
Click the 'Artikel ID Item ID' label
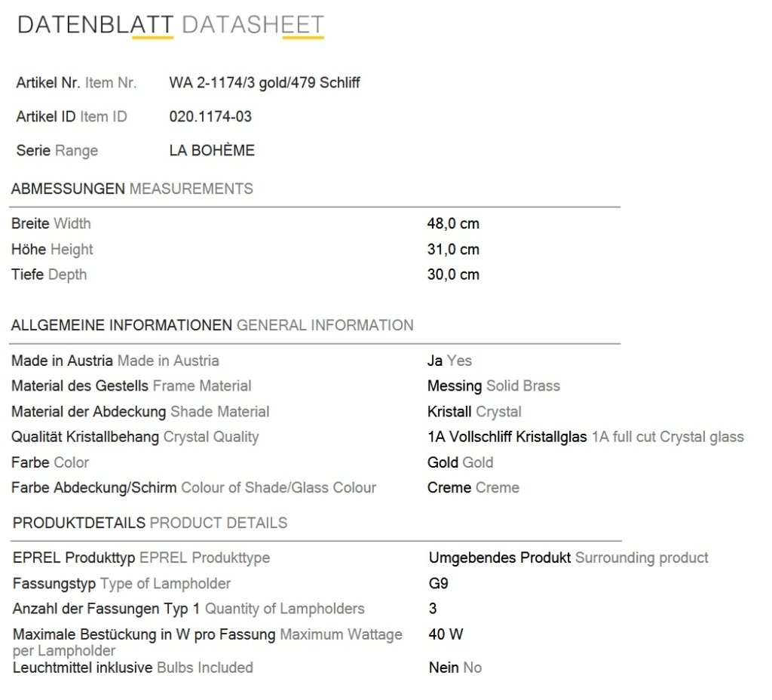[x=72, y=117]
